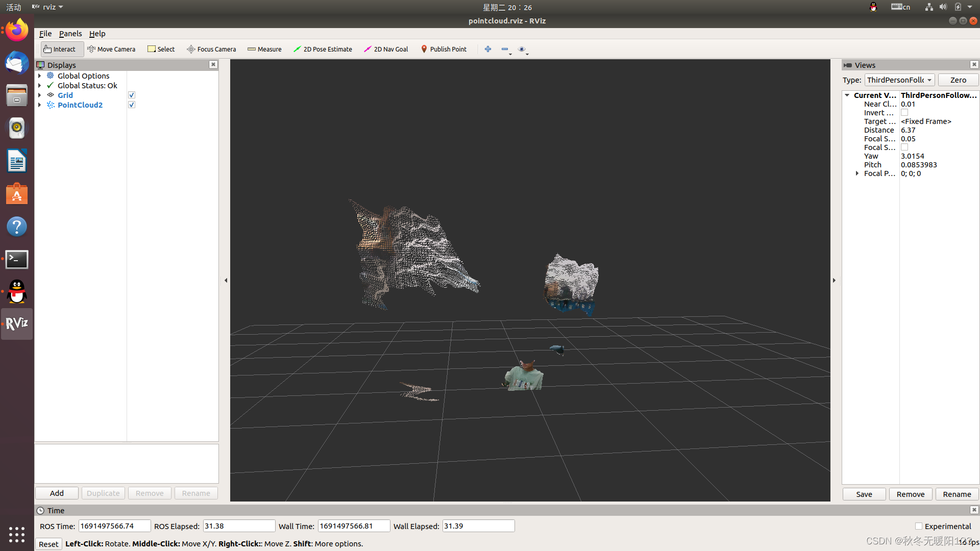The height and width of the screenshot is (551, 980).
Task: Select the Move Camera tool
Action: (111, 49)
